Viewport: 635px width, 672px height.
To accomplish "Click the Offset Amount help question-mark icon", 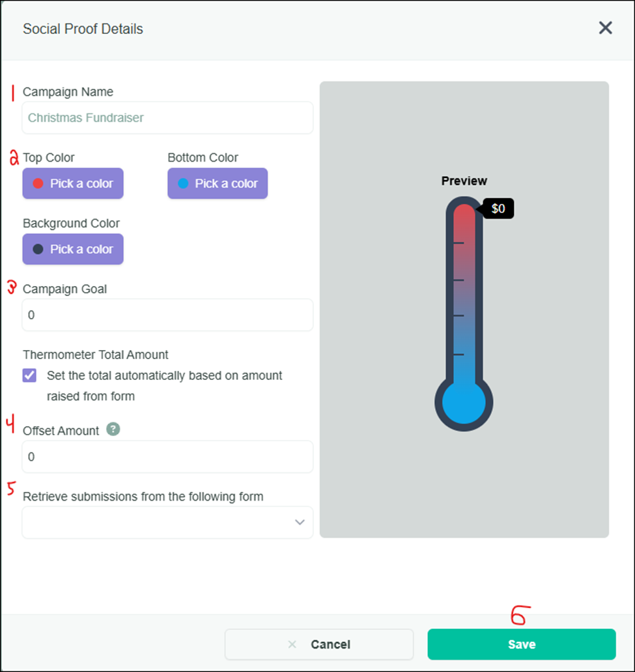I will (x=113, y=430).
